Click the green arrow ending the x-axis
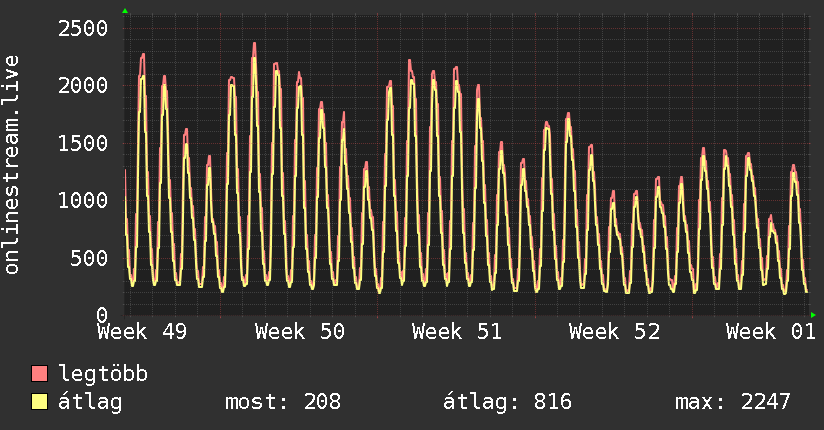 pyautogui.click(x=813, y=315)
